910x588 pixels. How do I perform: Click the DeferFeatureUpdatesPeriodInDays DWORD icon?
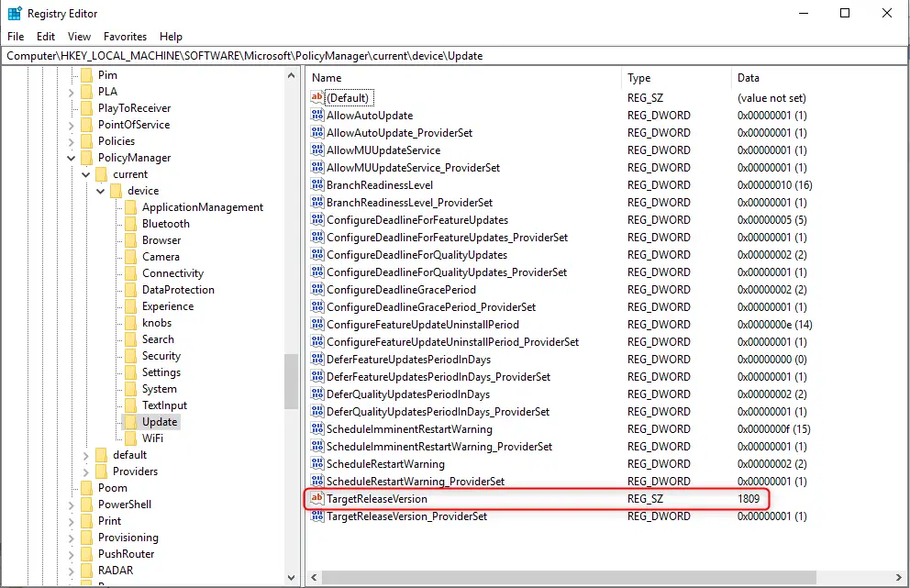pyautogui.click(x=316, y=359)
